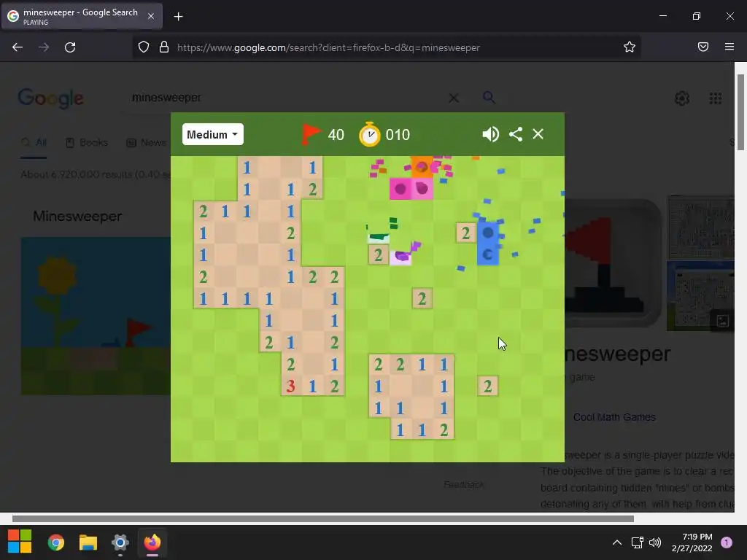Click the sunflower Minesweeper image thumbnail
This screenshot has width=747, height=560.
96,316
